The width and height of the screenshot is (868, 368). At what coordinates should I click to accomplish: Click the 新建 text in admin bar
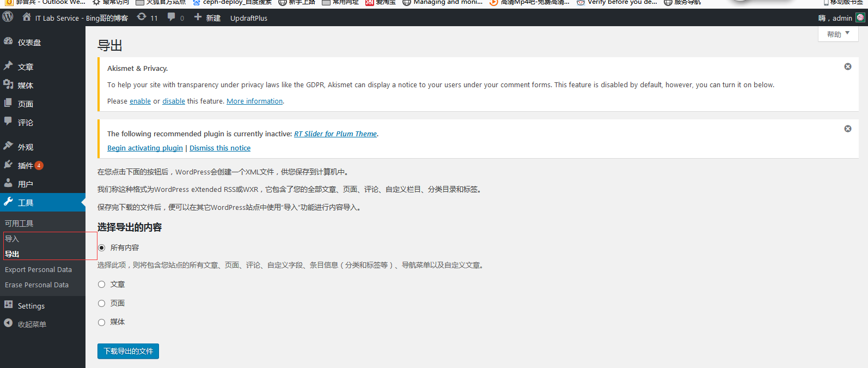[x=213, y=18]
